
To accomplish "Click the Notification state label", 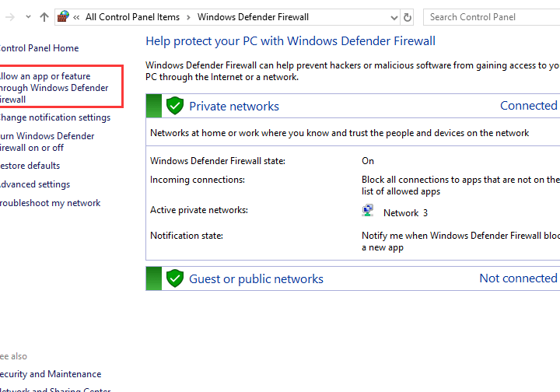I will click(187, 236).
